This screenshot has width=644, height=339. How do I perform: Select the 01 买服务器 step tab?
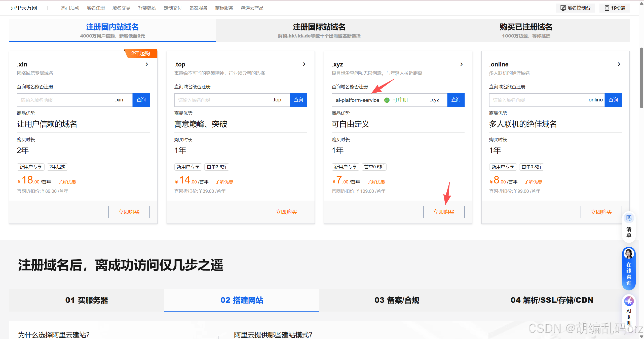[x=87, y=300]
